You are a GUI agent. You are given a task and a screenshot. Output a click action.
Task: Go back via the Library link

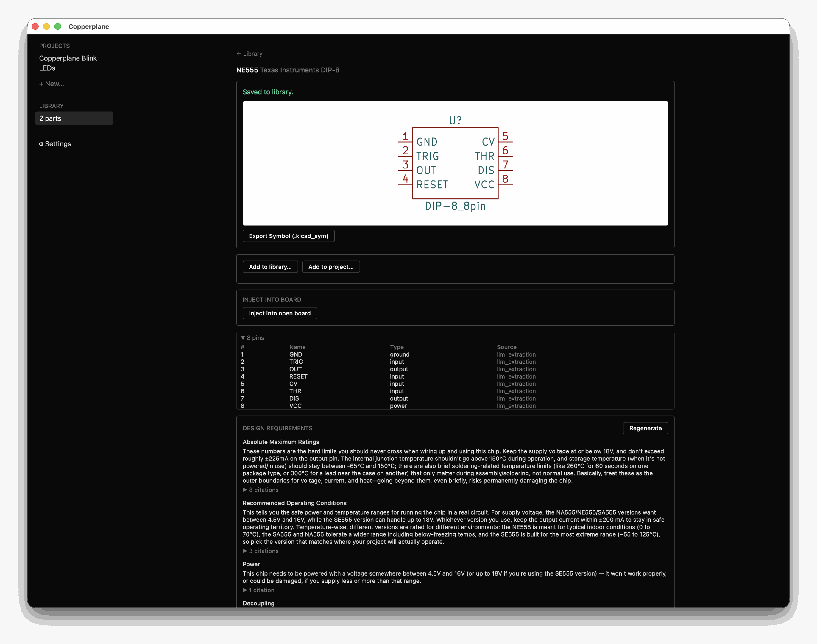[249, 54]
